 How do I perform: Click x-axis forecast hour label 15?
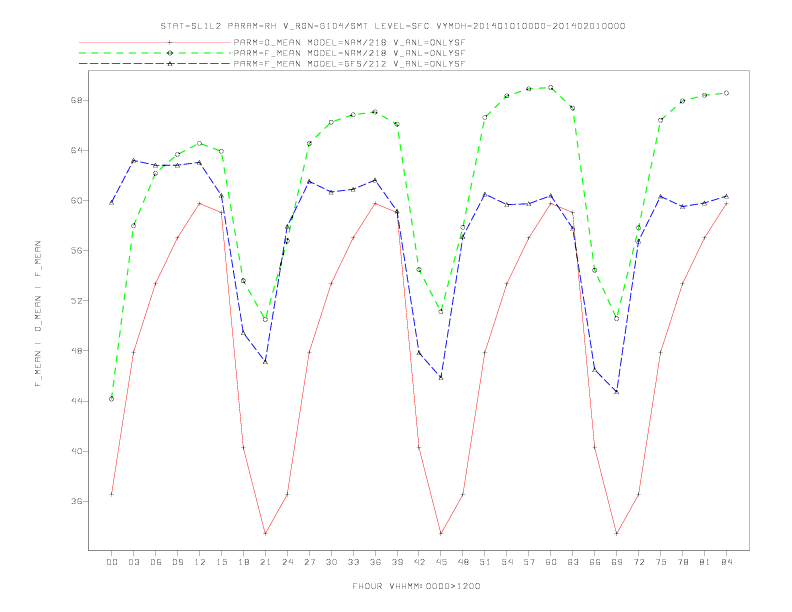pos(221,562)
